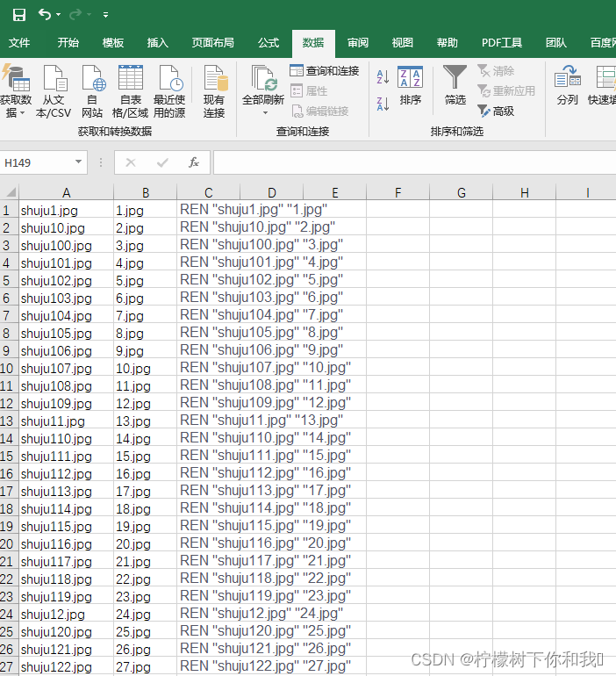Open the 获取数据 dropdown button

pyautogui.click(x=16, y=91)
